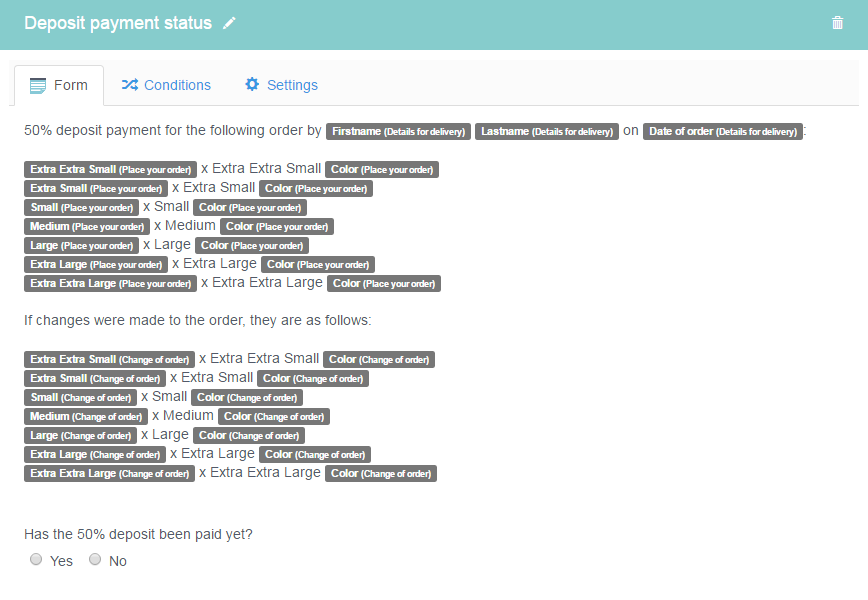Click the Form tab's document icon

tap(38, 86)
